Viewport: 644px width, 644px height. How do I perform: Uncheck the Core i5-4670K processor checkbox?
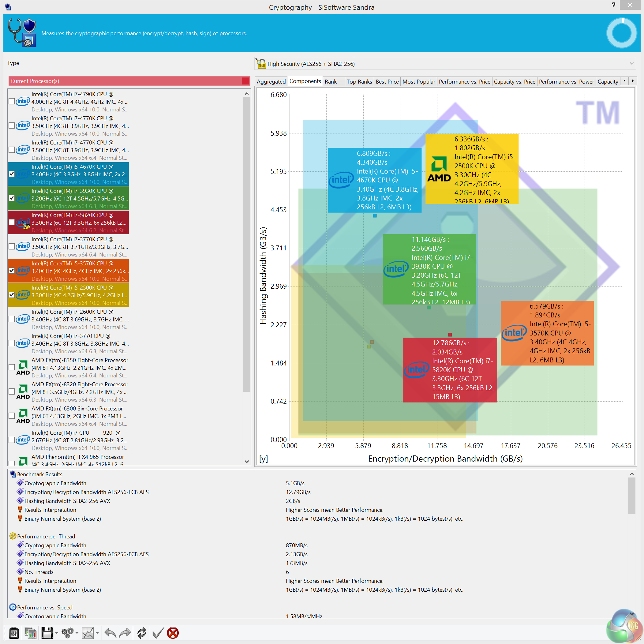[12, 174]
